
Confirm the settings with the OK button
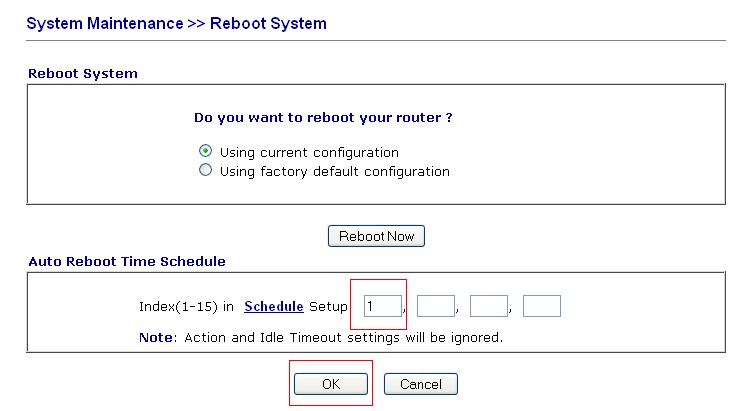click(331, 384)
